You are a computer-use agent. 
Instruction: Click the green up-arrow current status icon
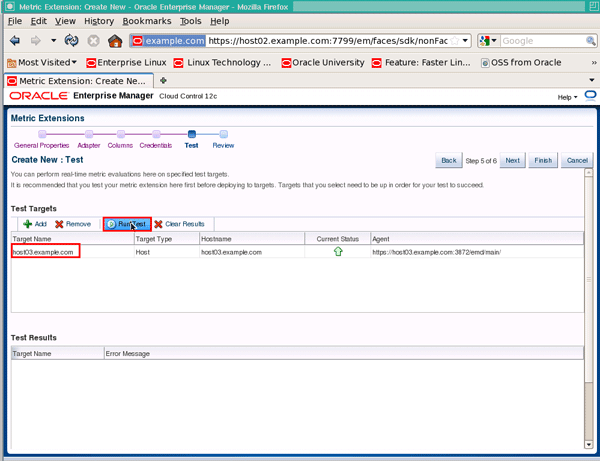point(338,251)
